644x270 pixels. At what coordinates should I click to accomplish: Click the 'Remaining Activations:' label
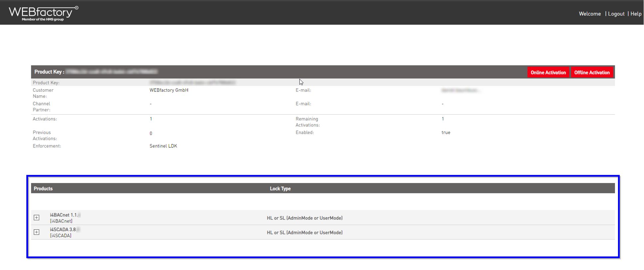(x=308, y=122)
